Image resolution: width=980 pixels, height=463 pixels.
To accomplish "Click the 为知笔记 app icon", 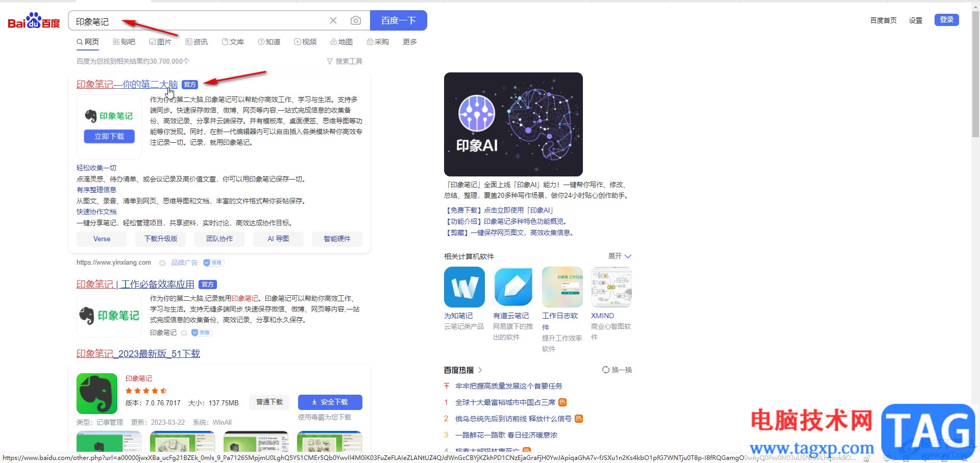I will [x=464, y=287].
